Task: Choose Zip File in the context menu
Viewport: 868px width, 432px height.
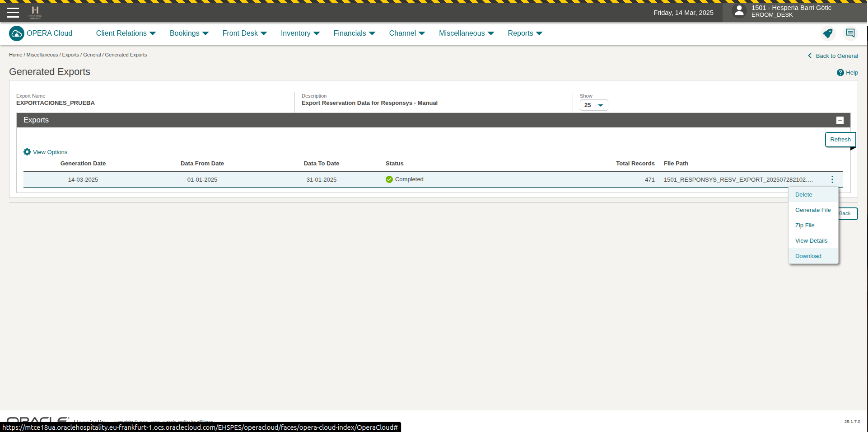Action: click(804, 225)
